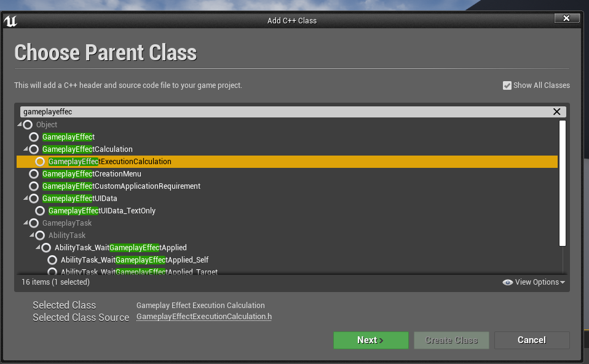Collapse the GameplayEffectUIData node
The width and height of the screenshot is (589, 364).
click(x=26, y=198)
